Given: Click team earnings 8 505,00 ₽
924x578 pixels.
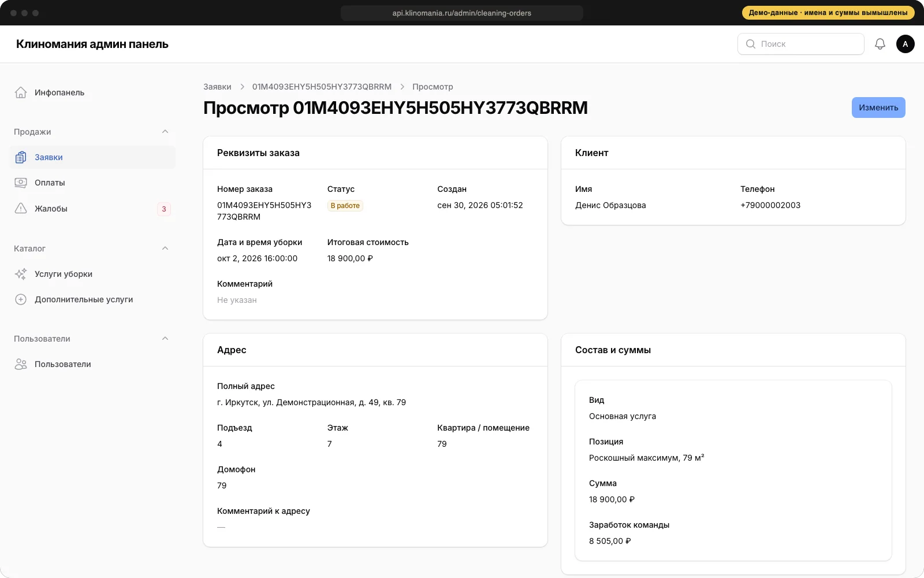Looking at the screenshot, I should (x=610, y=541).
